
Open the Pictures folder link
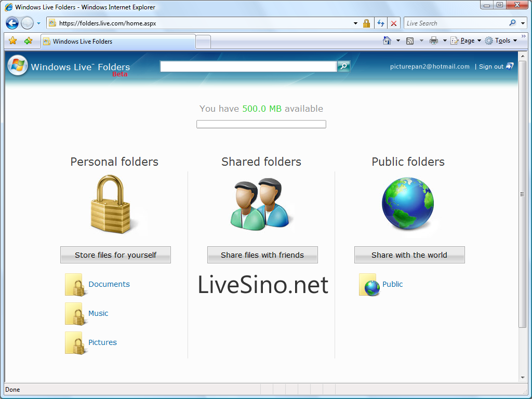102,343
